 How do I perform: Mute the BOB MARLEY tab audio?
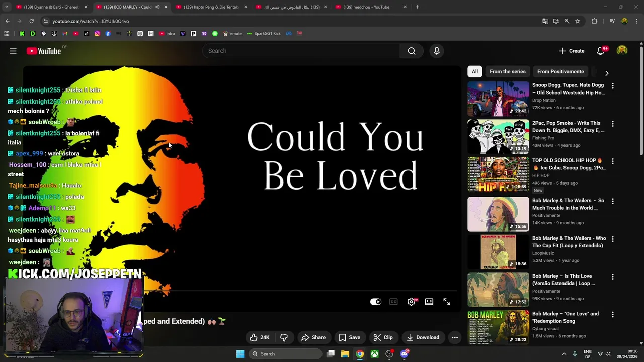157,7
